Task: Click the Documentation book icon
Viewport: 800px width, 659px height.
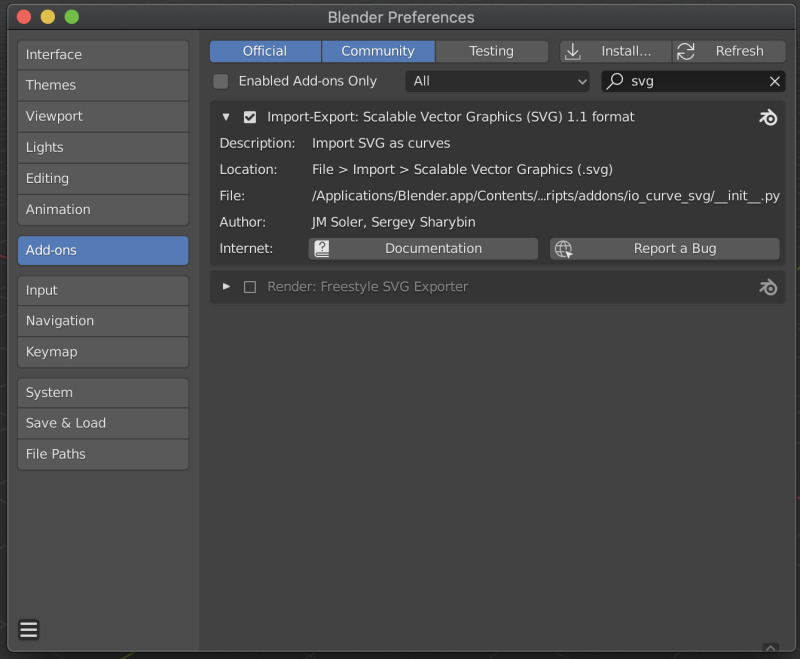Action: tap(321, 248)
